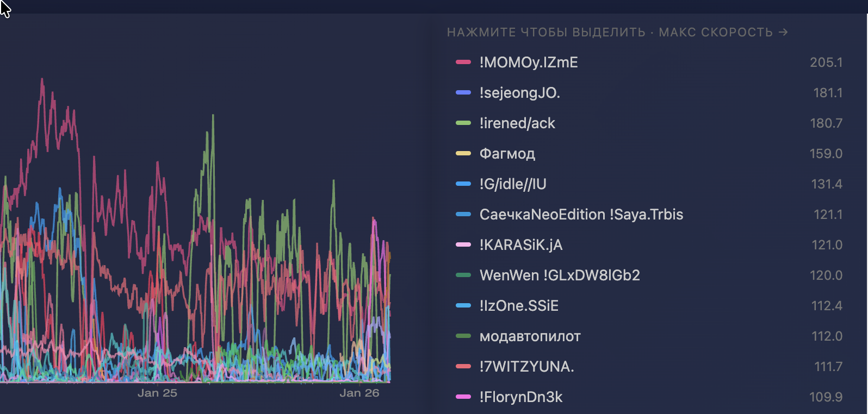Highlight the !IzOne.SSiE series
Screen dimensions: 868x414
[518, 306]
